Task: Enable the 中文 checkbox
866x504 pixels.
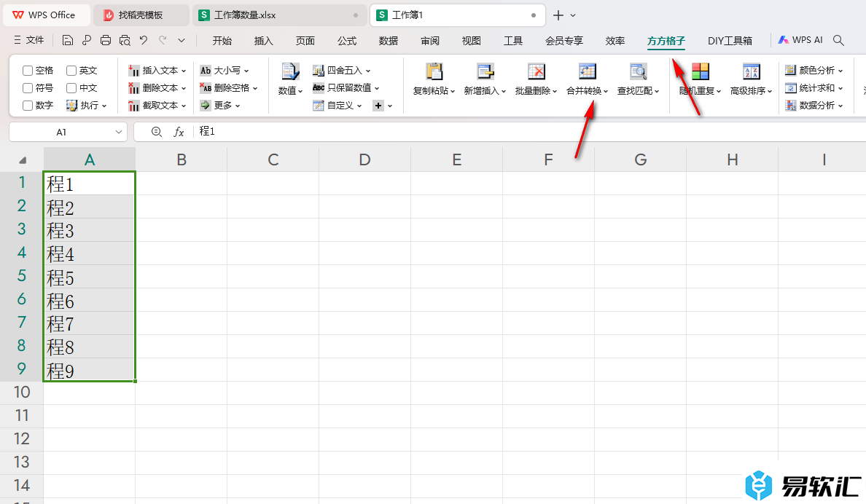Action: coord(71,88)
